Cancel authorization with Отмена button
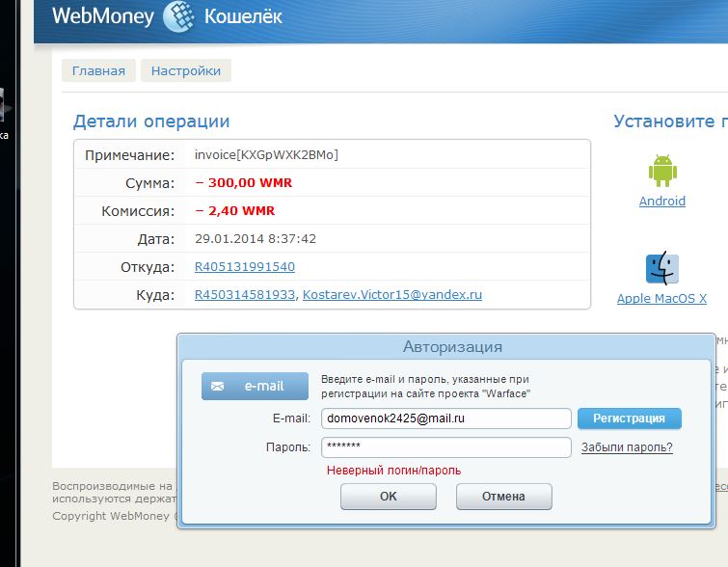This screenshot has height=567, width=728. 503,497
